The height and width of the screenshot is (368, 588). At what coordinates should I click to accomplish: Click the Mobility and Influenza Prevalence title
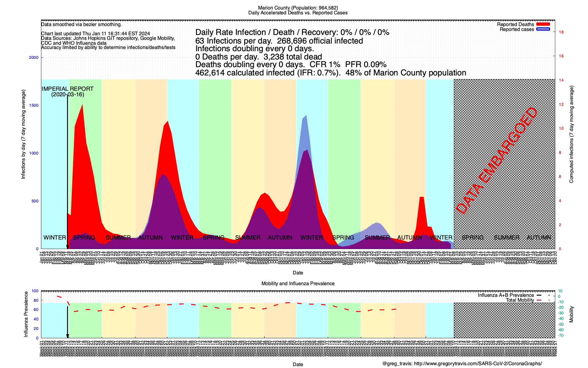298,283
